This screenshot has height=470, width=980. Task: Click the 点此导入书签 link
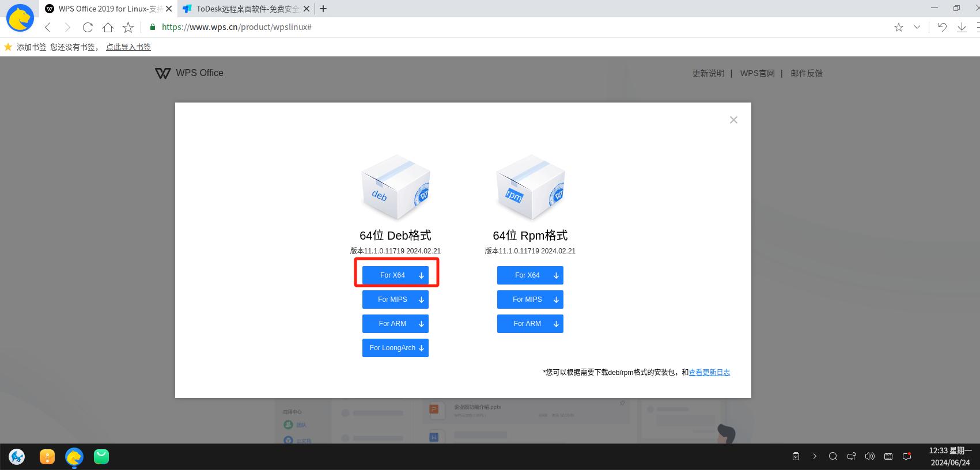pyautogui.click(x=128, y=47)
